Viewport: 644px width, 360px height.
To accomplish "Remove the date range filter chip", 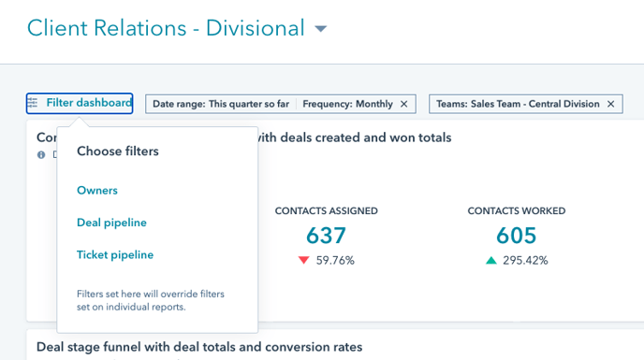I will pyautogui.click(x=404, y=105).
